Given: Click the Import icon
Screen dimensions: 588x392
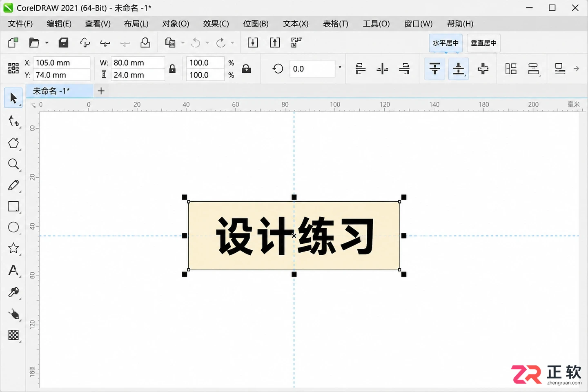Looking at the screenshot, I should pos(253,42).
